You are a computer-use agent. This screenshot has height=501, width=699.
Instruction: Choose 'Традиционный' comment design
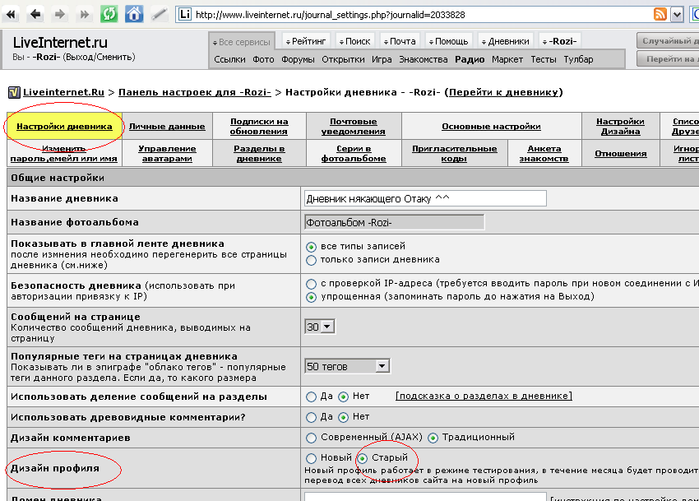pyautogui.click(x=432, y=438)
